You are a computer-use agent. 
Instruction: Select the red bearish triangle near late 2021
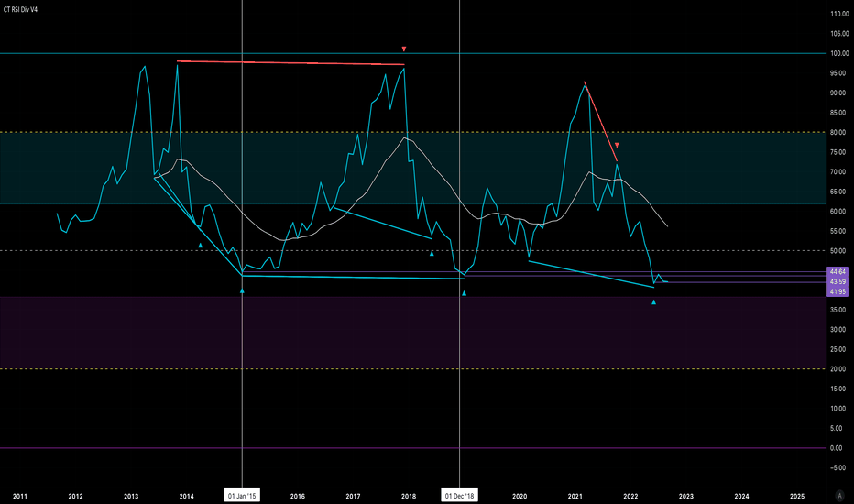617,145
